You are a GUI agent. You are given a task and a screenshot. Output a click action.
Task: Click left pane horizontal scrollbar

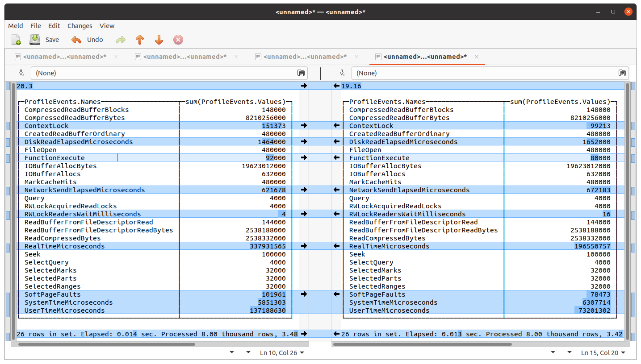(x=106, y=344)
